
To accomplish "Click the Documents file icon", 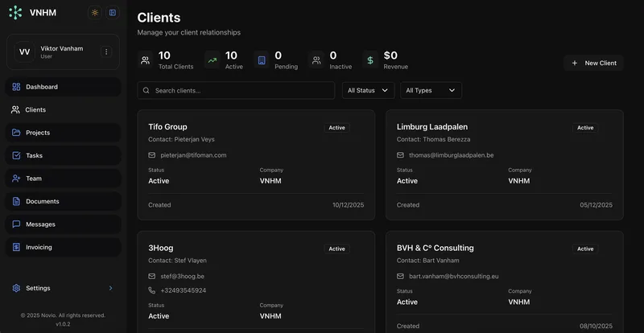I will pos(16,202).
